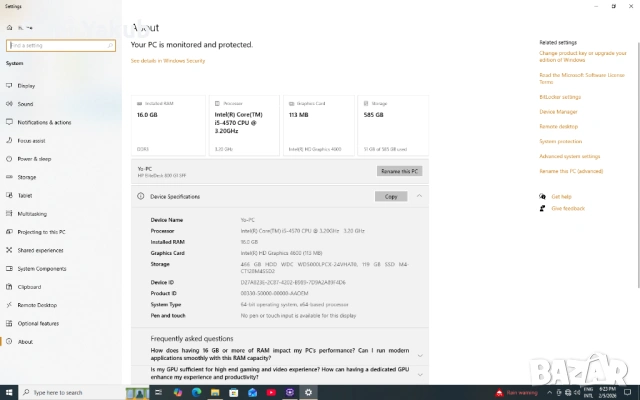Open the notification Action Center
Screen dimensions: 640x400
coord(628,393)
